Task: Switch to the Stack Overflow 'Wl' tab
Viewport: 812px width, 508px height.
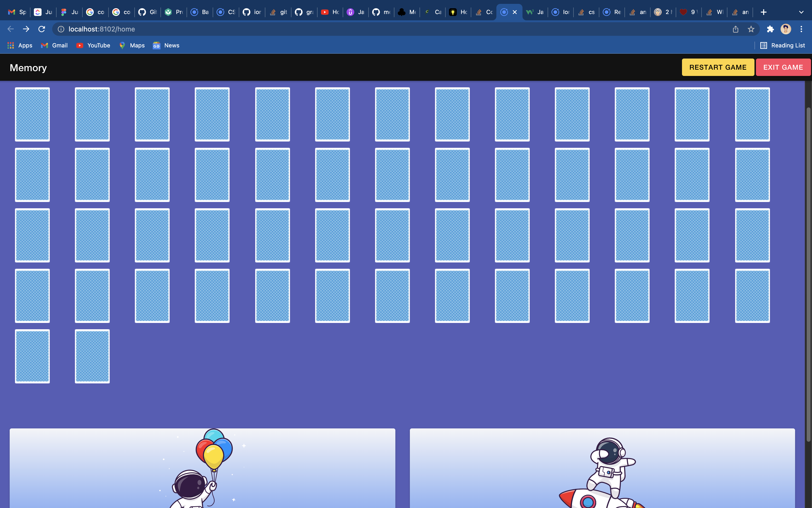Action: click(x=715, y=12)
